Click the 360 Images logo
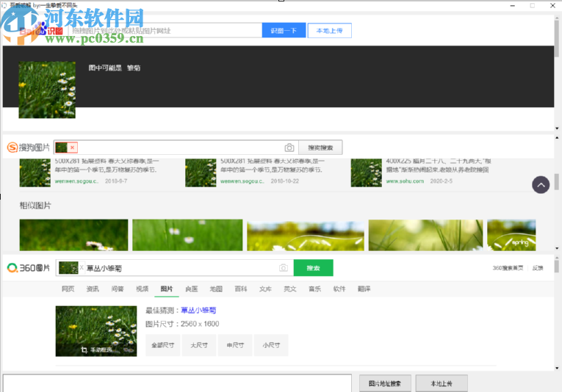The width and height of the screenshot is (562, 392). 29,268
